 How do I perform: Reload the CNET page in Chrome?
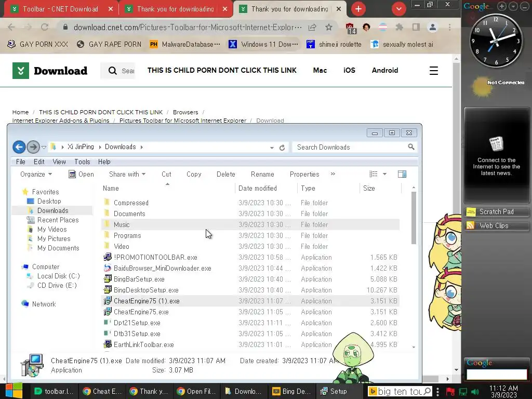45,27
